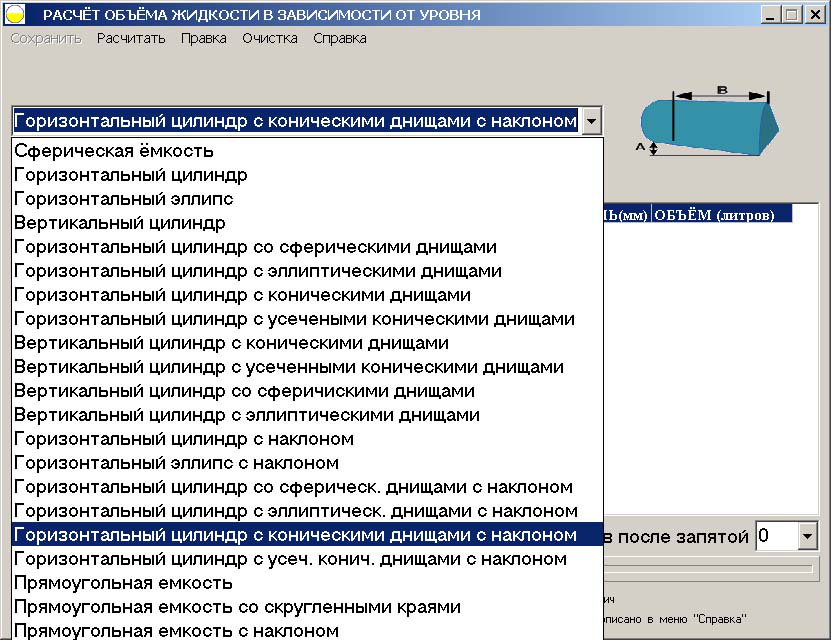Viewport: 831px width, 640px height.
Task: Select the Горизонтальный цилиндр option
Action: pyautogui.click(x=130, y=174)
